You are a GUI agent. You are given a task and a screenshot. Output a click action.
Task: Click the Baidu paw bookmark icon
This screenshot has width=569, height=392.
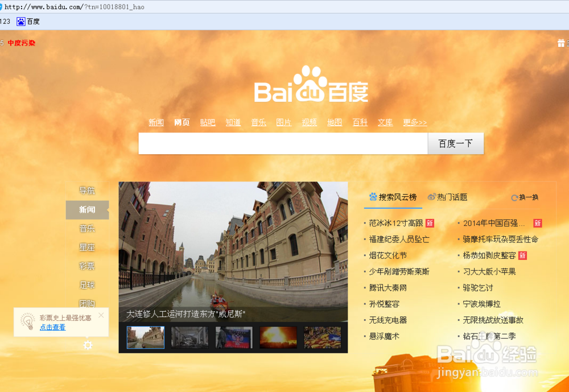click(x=20, y=22)
